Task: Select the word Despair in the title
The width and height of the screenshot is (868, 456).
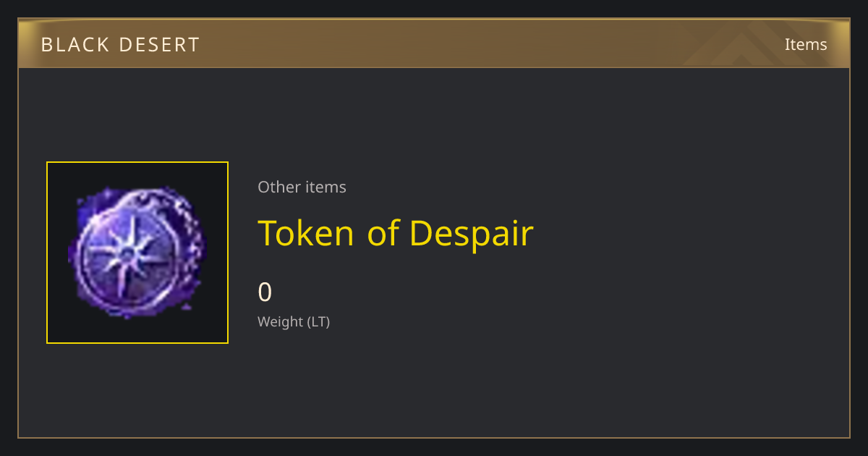Action: point(471,234)
